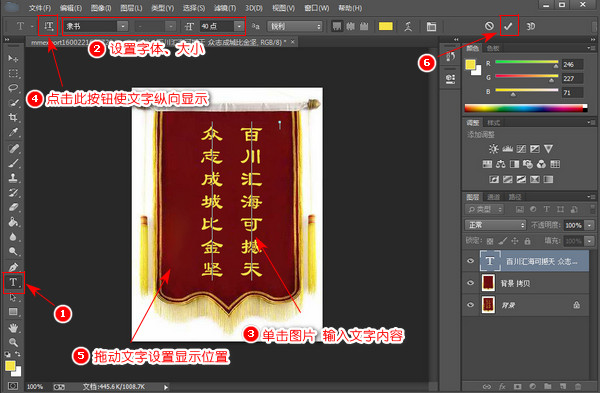Close the document tab
The image size is (600, 393).
tap(293, 42)
